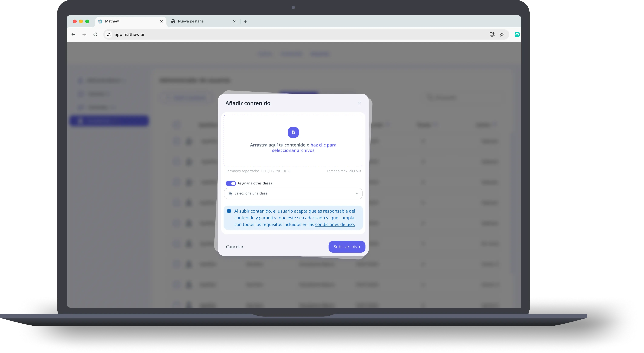The image size is (644, 353).
Task: Open the condiciones de uso link
Action: click(335, 224)
